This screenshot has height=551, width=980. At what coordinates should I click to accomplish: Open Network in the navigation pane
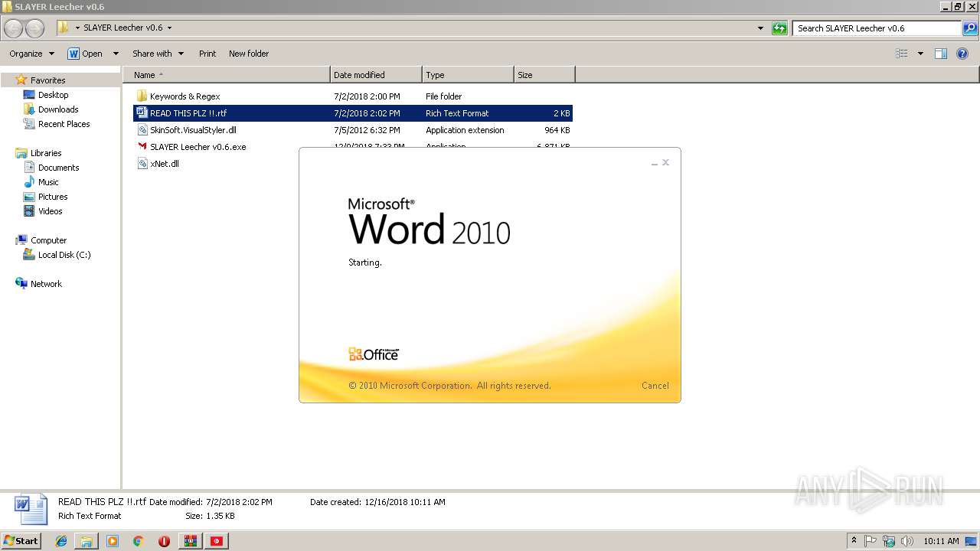(x=46, y=284)
